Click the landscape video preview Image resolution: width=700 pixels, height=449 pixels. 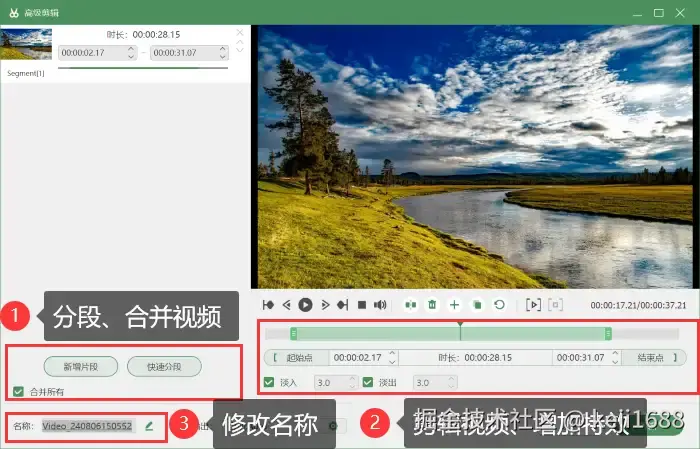point(475,157)
